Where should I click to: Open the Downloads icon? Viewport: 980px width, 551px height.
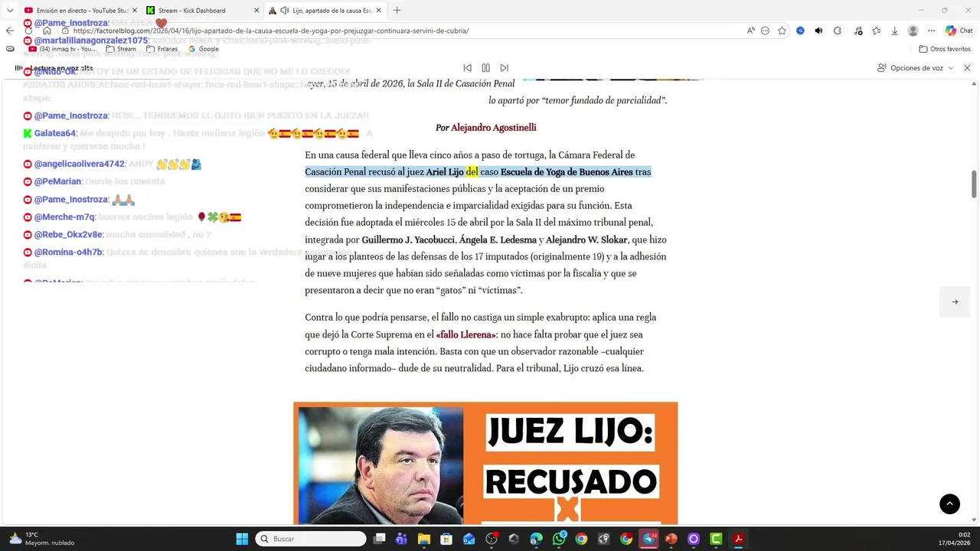pos(894,31)
